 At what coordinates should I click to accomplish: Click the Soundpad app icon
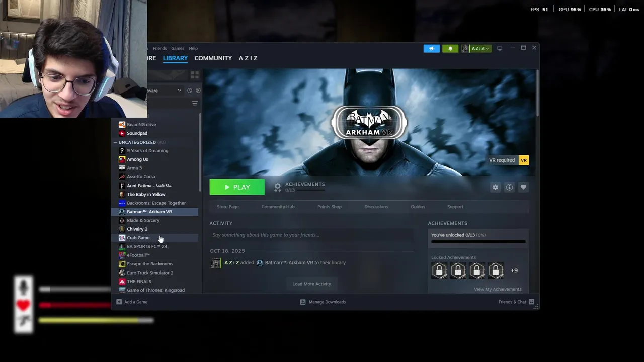click(122, 133)
